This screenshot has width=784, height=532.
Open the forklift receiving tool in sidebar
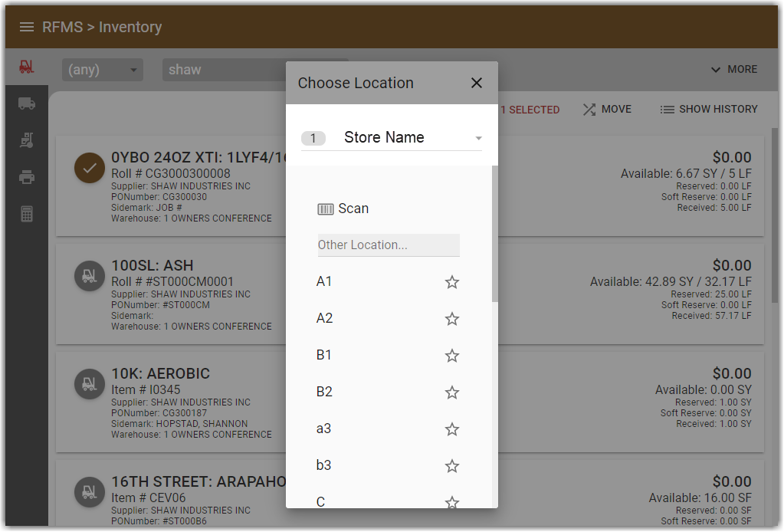(28, 140)
